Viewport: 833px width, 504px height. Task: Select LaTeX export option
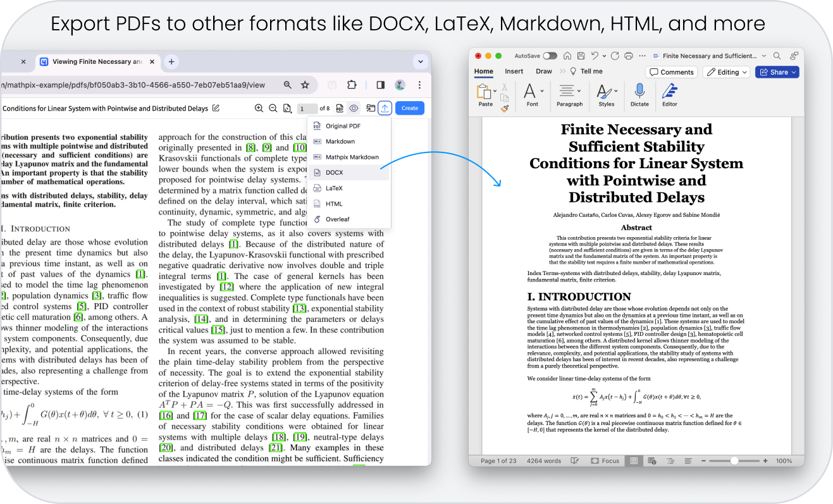pyautogui.click(x=349, y=188)
